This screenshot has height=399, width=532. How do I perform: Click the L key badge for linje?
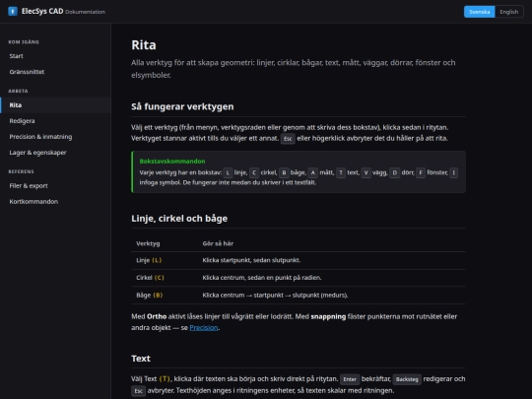228,172
